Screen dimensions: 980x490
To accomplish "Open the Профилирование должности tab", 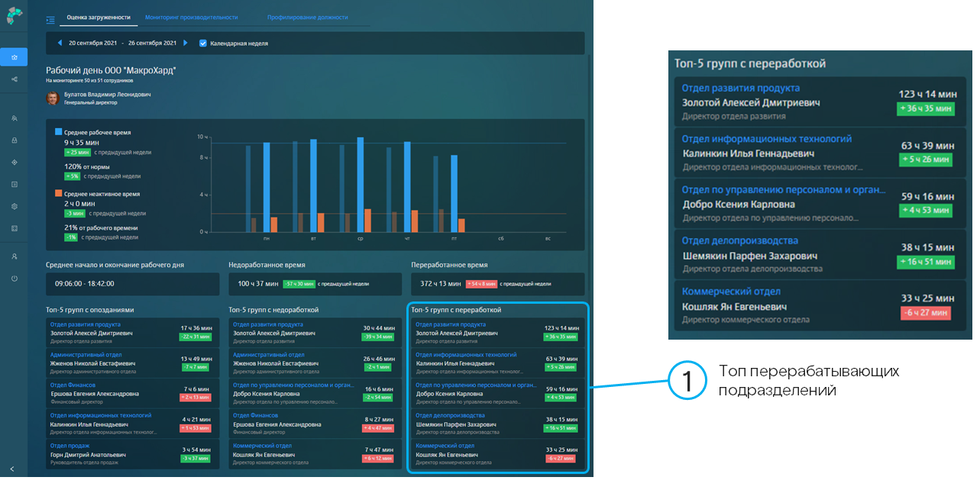I will tap(307, 17).
